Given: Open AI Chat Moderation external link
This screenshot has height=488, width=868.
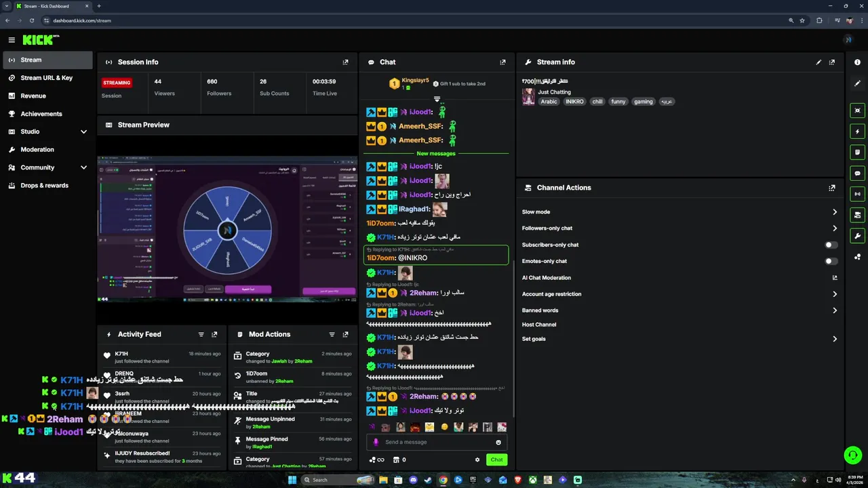Looking at the screenshot, I should [x=835, y=278].
